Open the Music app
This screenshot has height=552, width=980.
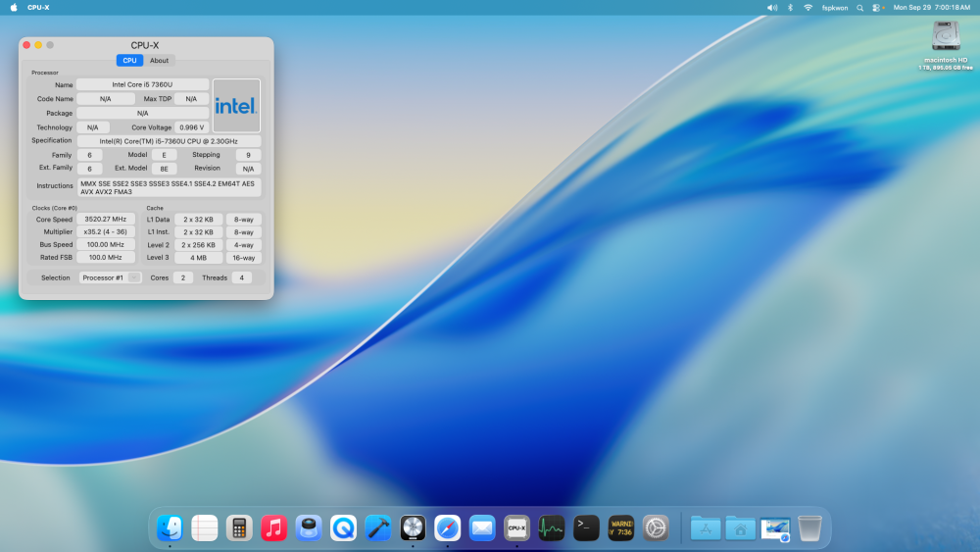tap(273, 528)
